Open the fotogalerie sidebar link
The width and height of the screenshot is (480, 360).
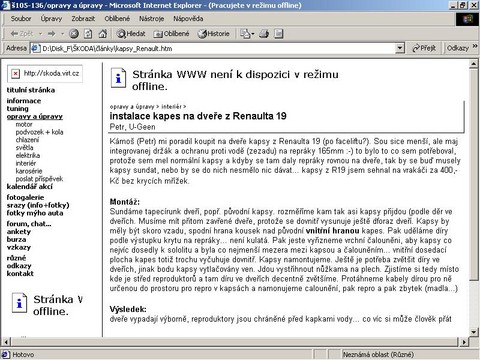[x=25, y=197]
